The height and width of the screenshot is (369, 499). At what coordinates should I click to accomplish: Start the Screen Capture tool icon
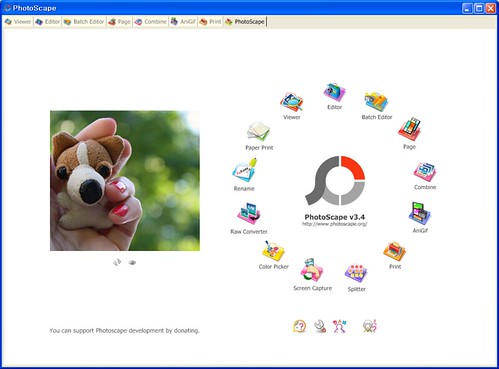pyautogui.click(x=312, y=270)
